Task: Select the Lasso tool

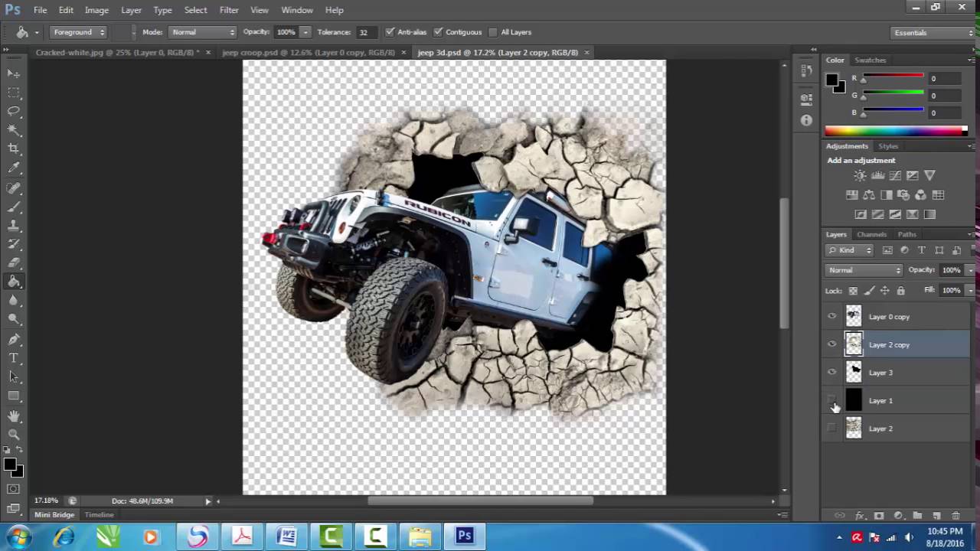Action: point(14,111)
